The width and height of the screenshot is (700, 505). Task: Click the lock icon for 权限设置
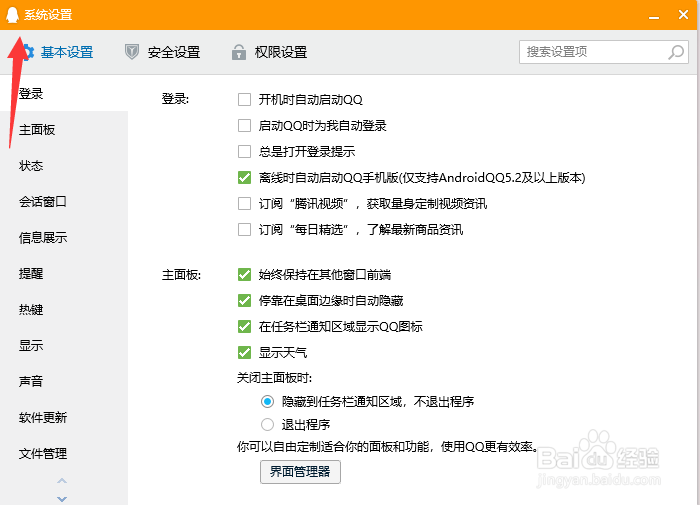[x=239, y=52]
